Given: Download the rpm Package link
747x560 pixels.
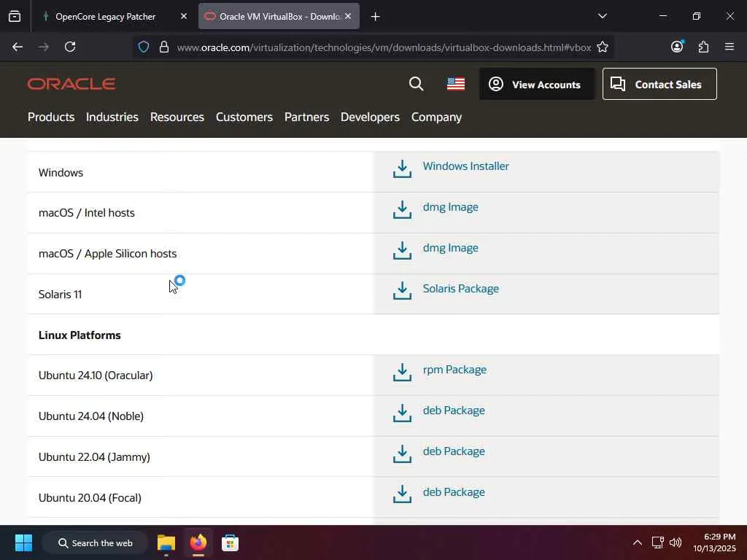Looking at the screenshot, I should [x=454, y=370].
